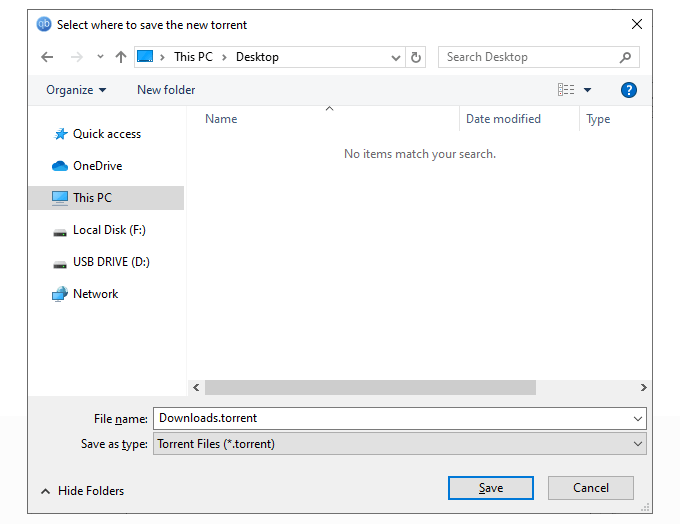This screenshot has height=524, width=680.
Task: Click the PC icon in address bar
Action: click(x=145, y=56)
